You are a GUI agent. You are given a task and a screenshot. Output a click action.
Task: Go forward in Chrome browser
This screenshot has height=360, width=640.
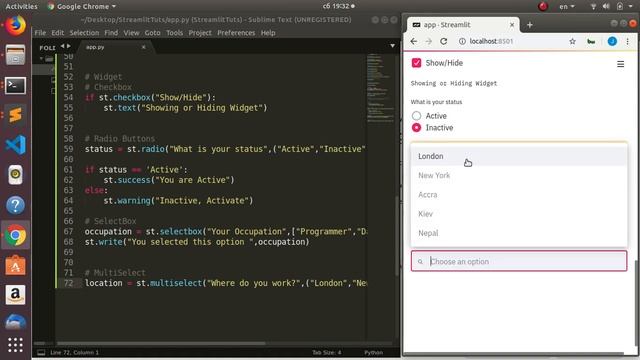tap(429, 41)
